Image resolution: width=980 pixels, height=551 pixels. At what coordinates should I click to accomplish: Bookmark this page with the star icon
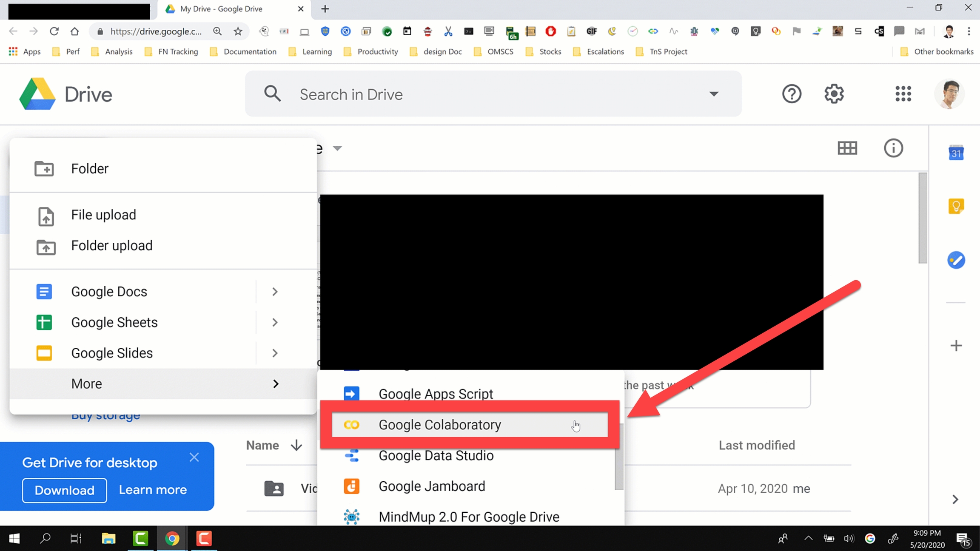[x=238, y=31]
